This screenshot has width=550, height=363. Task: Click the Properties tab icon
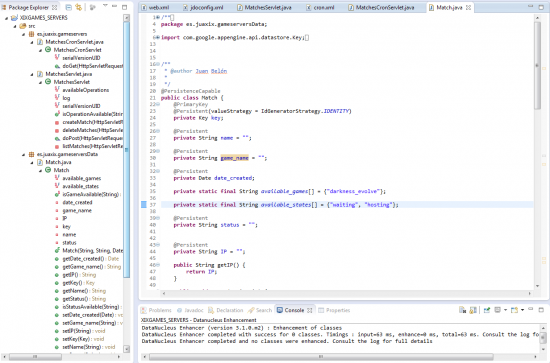click(321, 310)
